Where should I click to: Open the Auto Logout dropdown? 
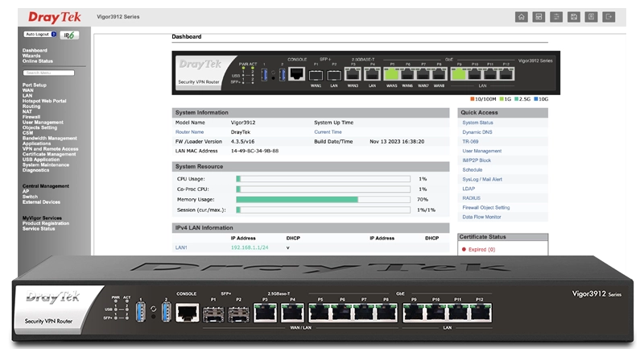40,35
